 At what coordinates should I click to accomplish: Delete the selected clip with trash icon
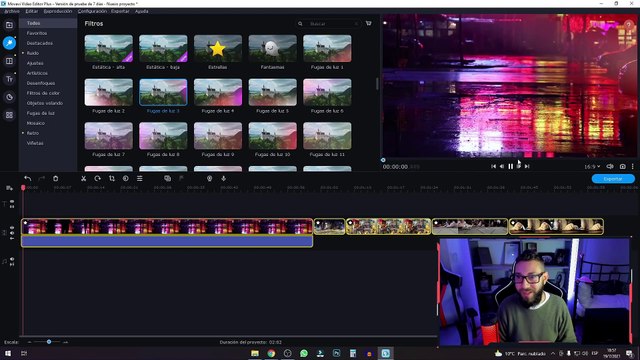[x=56, y=178]
